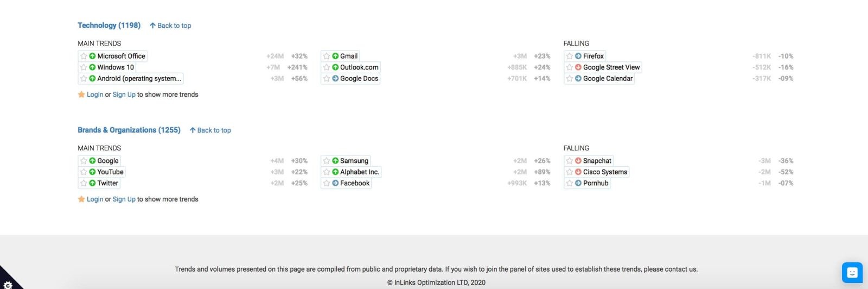The width and height of the screenshot is (868, 289).
Task: Open the YouTube trend entry
Action: (x=111, y=172)
